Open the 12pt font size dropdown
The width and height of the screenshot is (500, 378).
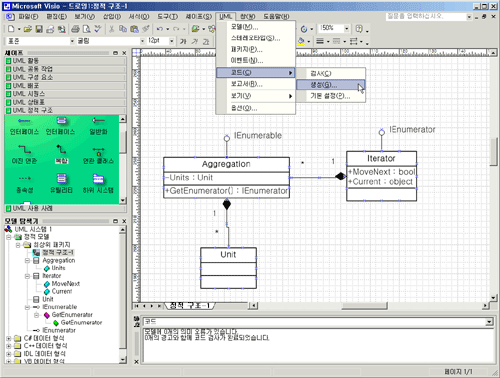point(171,41)
